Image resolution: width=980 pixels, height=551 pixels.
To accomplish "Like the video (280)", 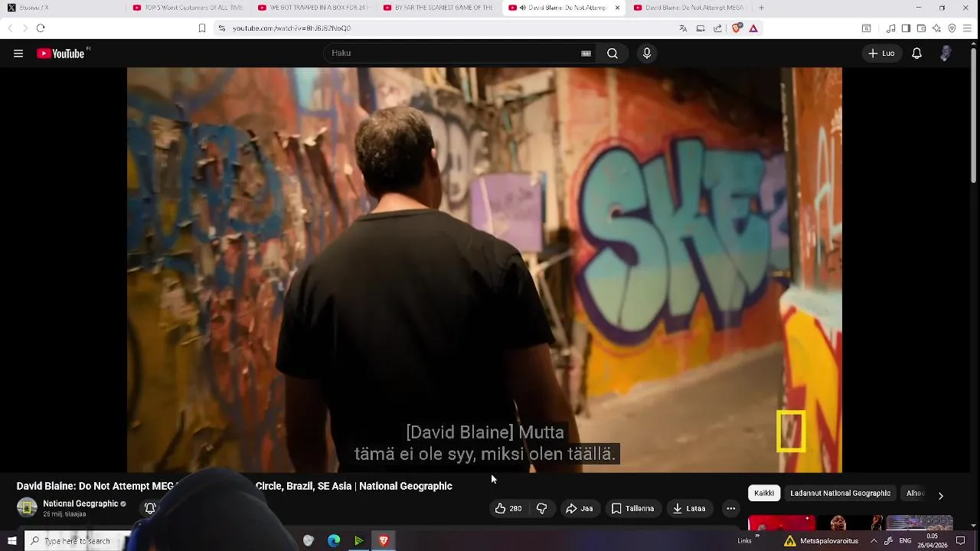I will (x=508, y=508).
